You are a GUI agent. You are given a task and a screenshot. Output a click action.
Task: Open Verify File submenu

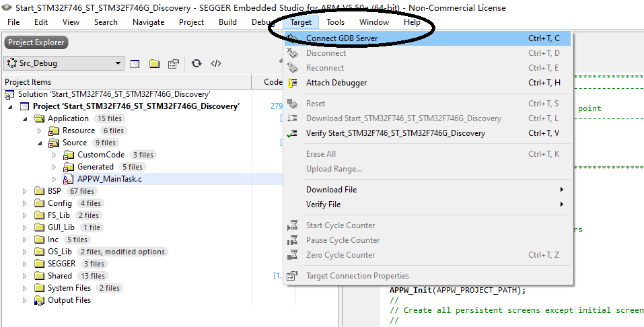427,204
